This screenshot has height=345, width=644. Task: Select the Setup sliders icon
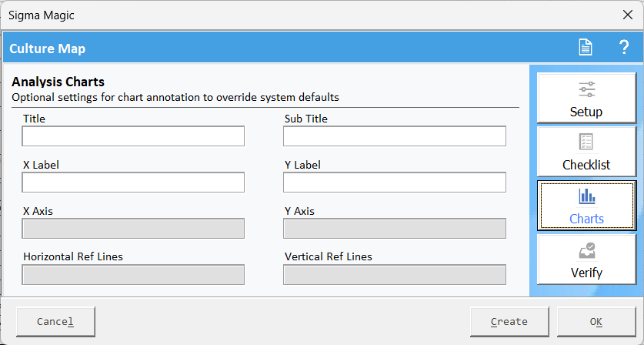point(586,89)
